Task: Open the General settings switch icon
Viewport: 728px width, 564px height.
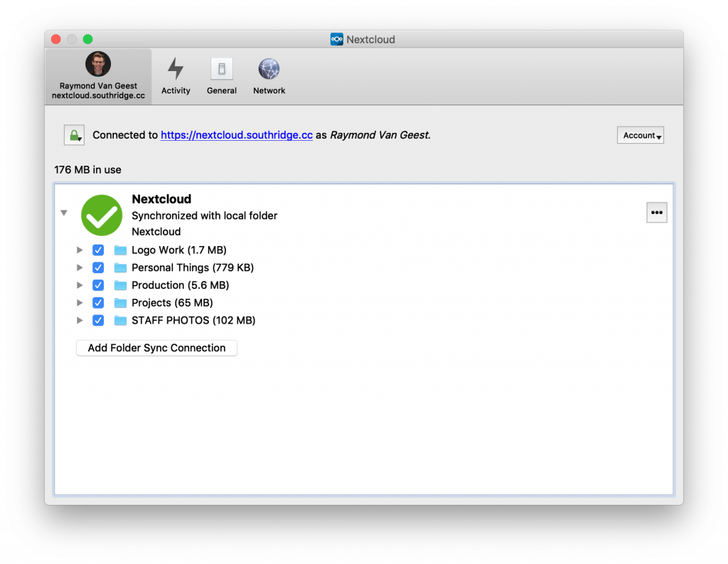Action: [x=222, y=76]
